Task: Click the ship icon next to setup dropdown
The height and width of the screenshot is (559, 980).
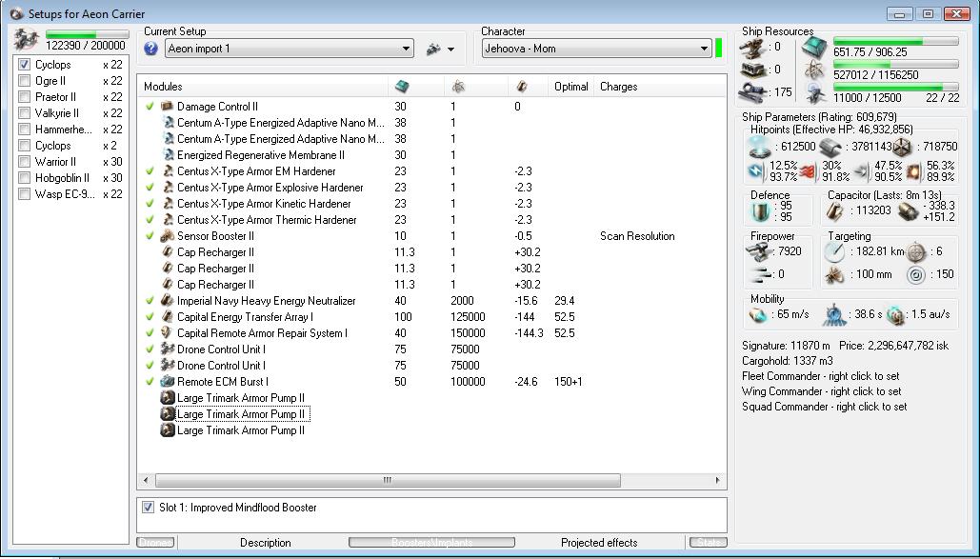Action: 433,49
